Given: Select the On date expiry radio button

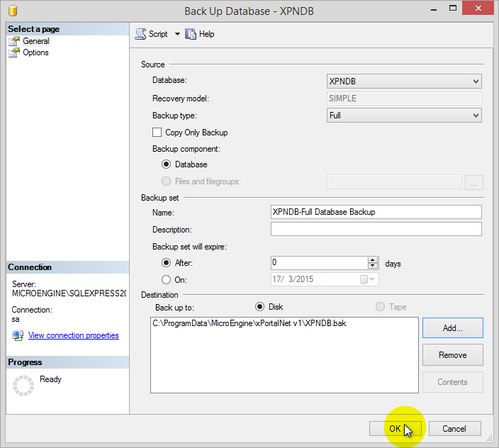Looking at the screenshot, I should 167,279.
